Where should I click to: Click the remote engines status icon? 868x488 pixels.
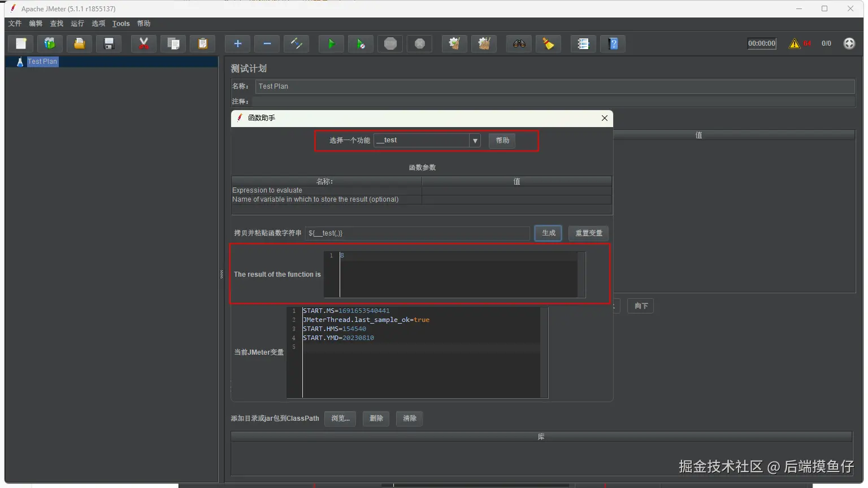pyautogui.click(x=849, y=43)
